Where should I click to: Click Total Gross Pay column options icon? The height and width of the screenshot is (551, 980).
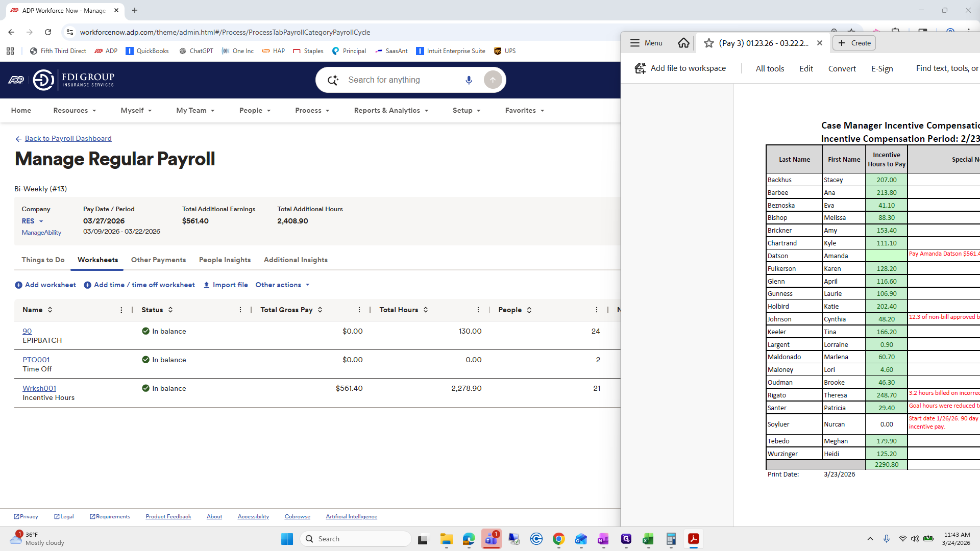(359, 310)
